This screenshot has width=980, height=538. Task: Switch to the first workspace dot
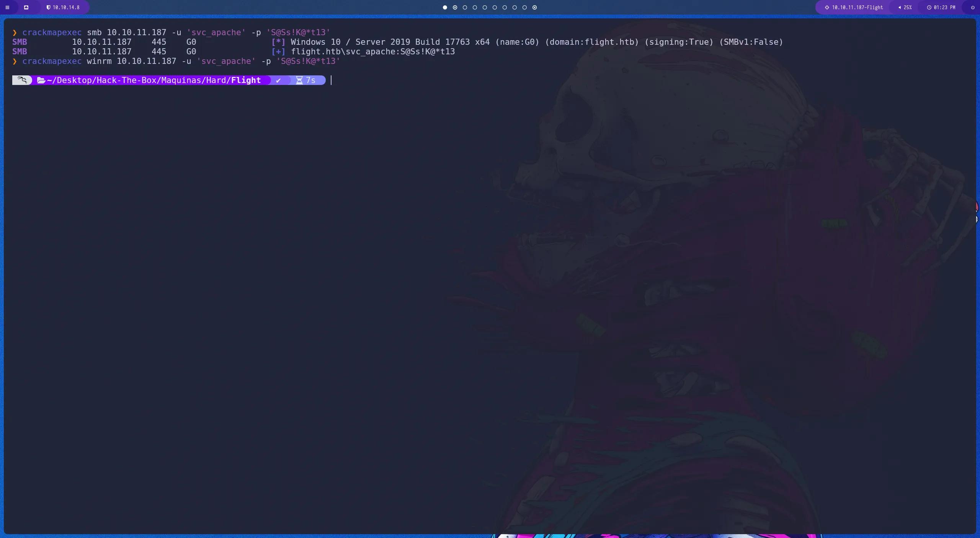[444, 7]
